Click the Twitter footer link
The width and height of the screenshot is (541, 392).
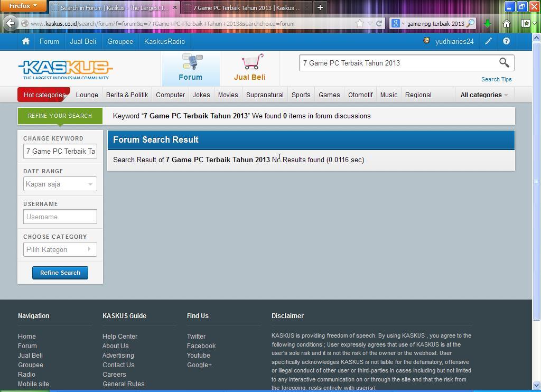tap(196, 336)
